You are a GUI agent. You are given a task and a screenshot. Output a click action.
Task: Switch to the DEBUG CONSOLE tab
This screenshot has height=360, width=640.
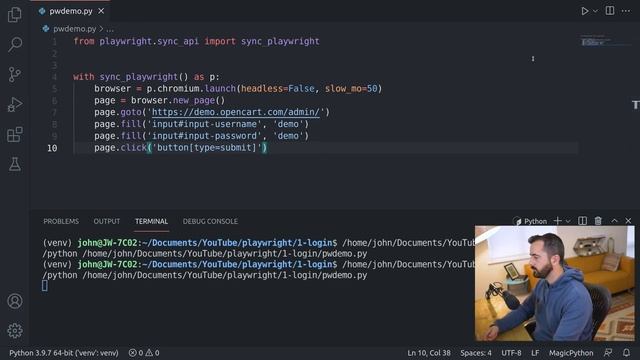click(210, 221)
